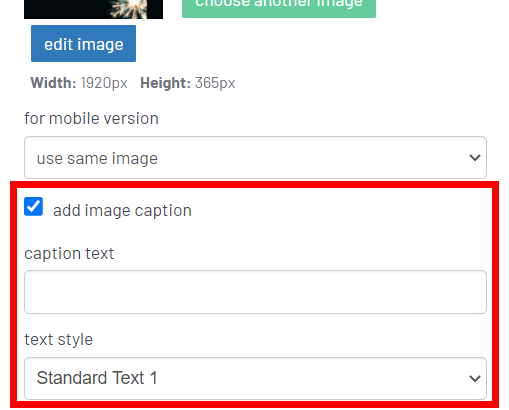Click the dark image preview thumbnail
The image size is (509, 410).
click(x=93, y=9)
